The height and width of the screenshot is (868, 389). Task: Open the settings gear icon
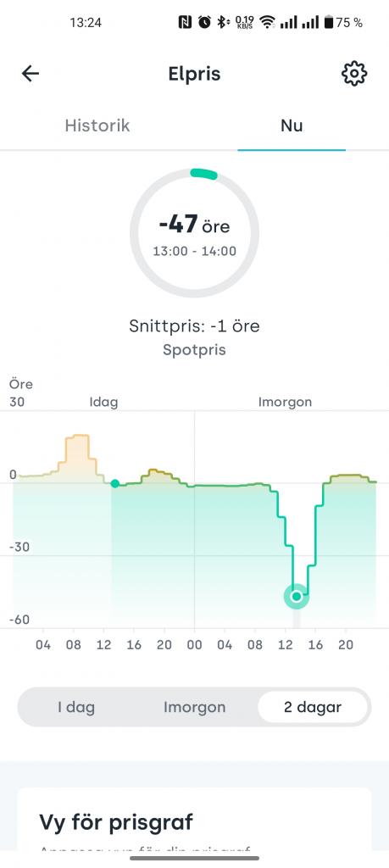click(x=354, y=74)
